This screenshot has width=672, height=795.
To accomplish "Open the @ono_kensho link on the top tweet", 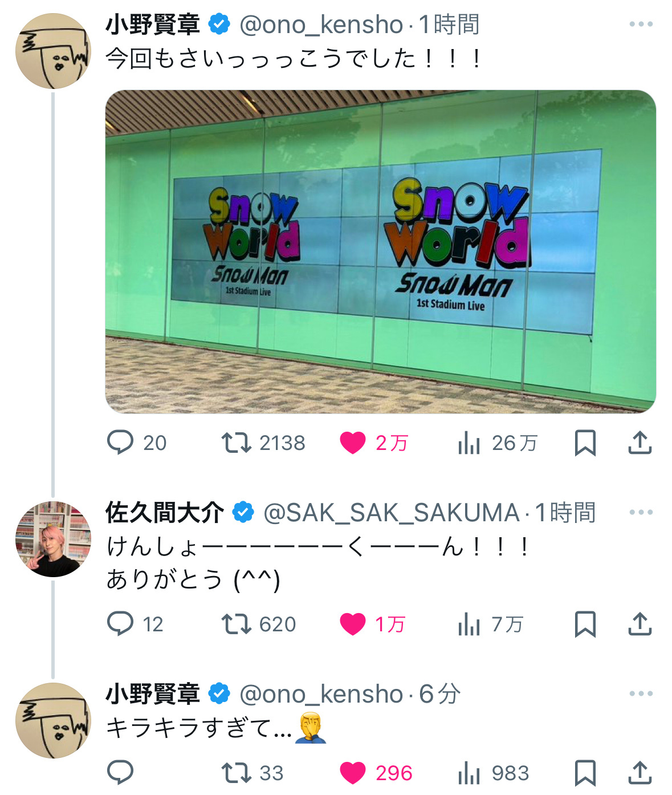I will click(x=321, y=25).
